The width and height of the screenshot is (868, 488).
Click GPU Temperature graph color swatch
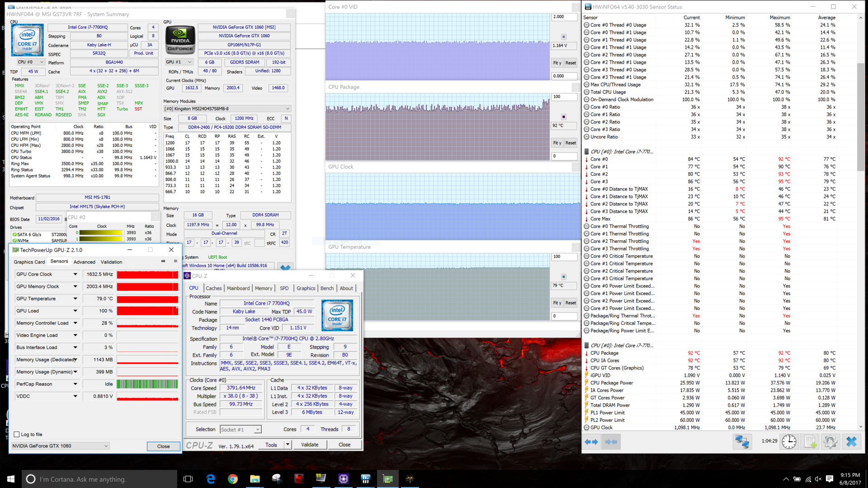pos(564,277)
